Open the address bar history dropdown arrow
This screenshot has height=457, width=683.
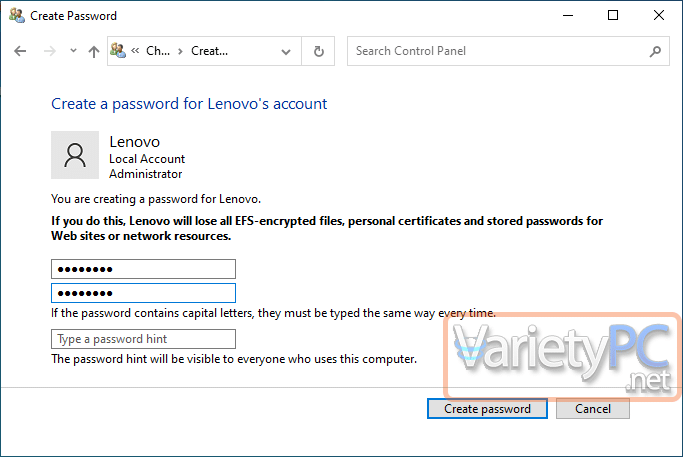(x=286, y=52)
